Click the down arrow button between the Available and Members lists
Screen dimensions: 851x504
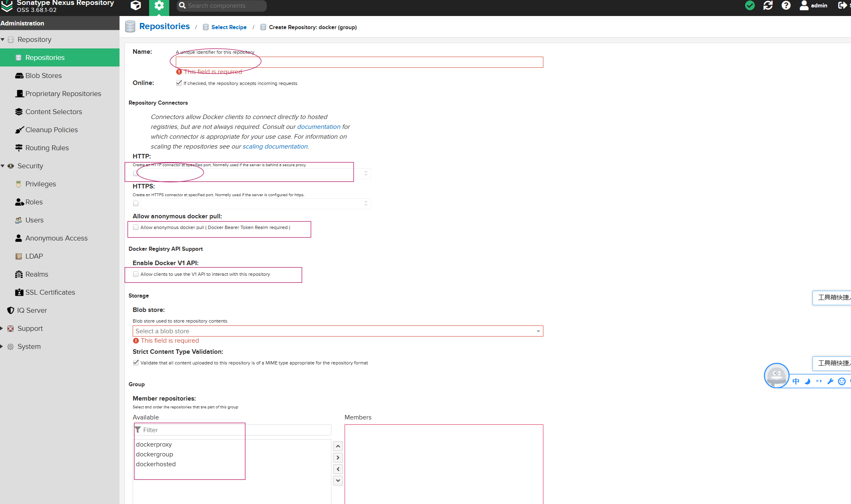tap(338, 481)
